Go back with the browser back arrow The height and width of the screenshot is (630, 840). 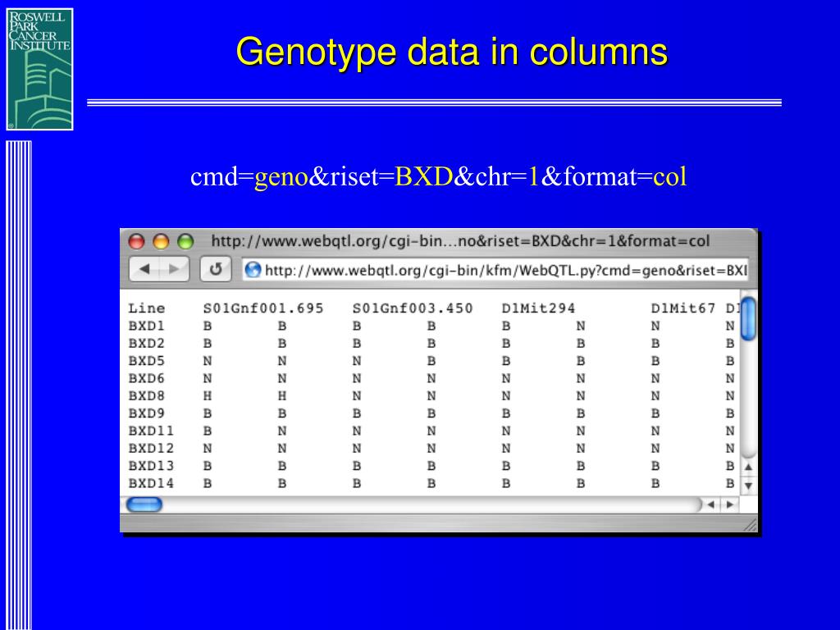[x=144, y=269]
